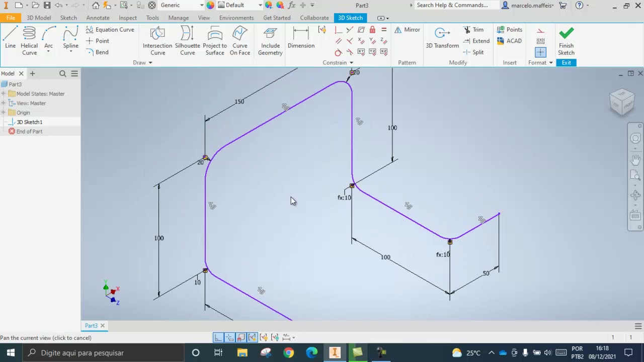Insert ACAD file

tap(509, 41)
